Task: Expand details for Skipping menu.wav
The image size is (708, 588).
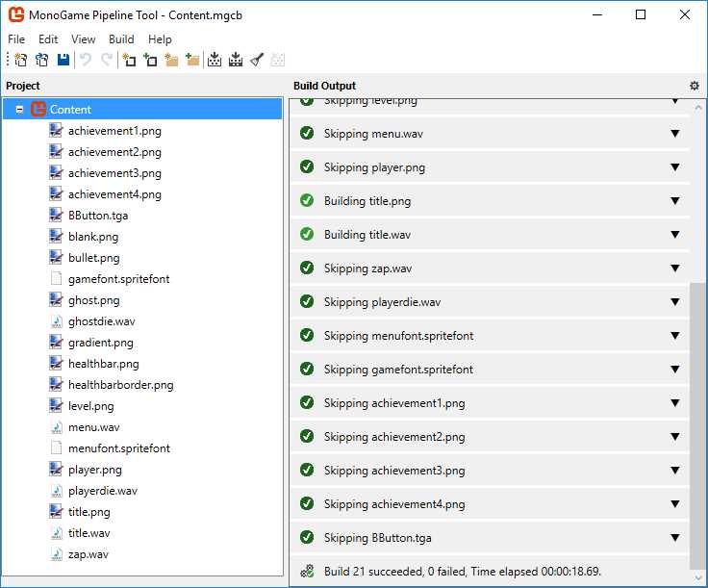Action: coord(675,133)
